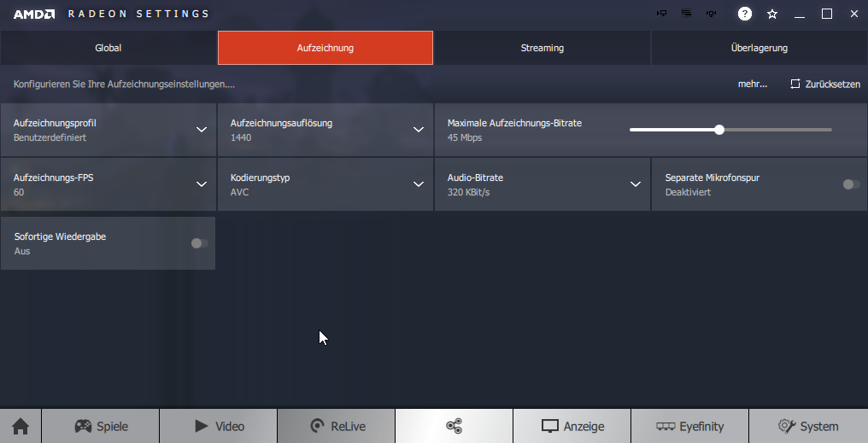Open the ReLive section
The image size is (868, 443).
click(337, 426)
